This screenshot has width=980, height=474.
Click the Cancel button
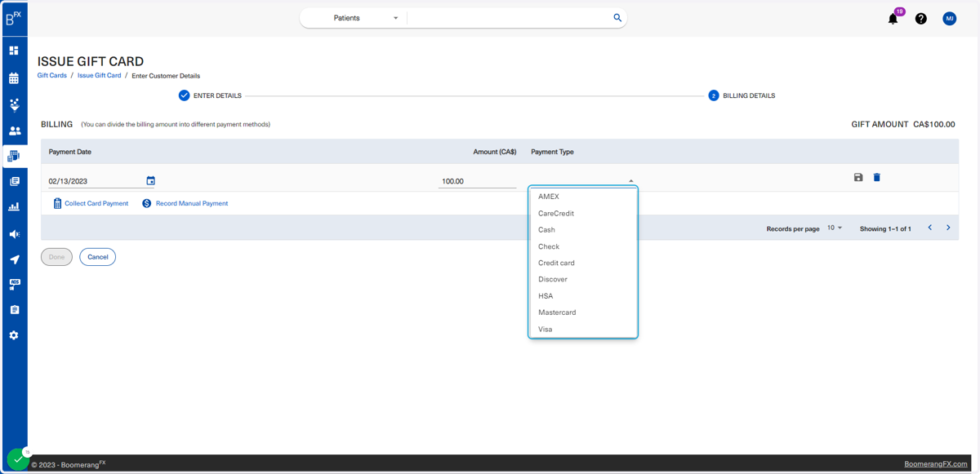point(98,257)
